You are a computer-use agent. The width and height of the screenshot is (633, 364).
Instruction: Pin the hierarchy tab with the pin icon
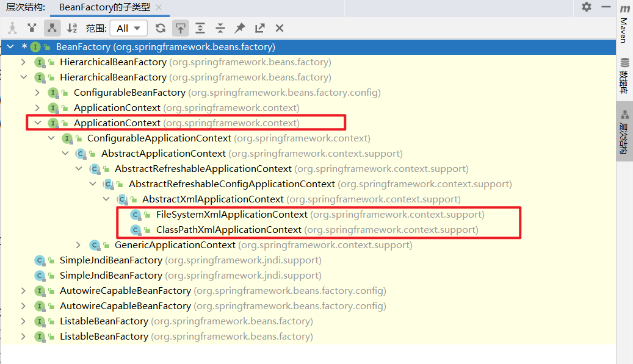coord(240,28)
